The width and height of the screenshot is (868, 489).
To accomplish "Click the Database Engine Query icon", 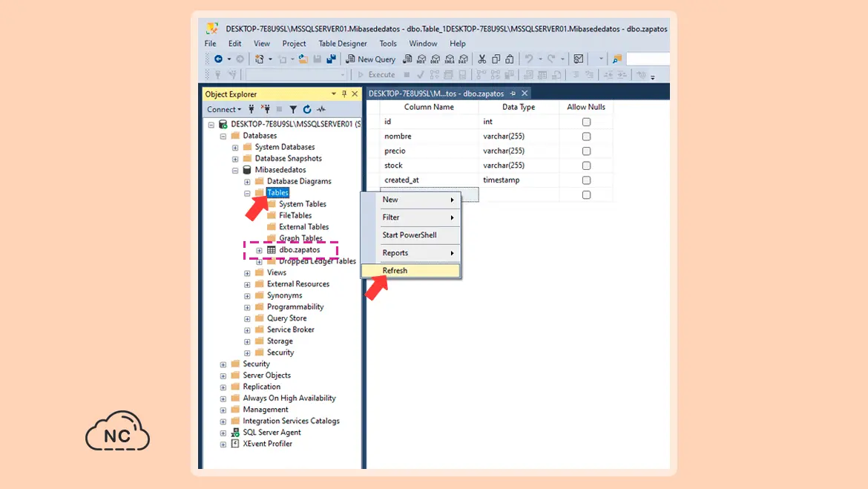I will tap(407, 59).
